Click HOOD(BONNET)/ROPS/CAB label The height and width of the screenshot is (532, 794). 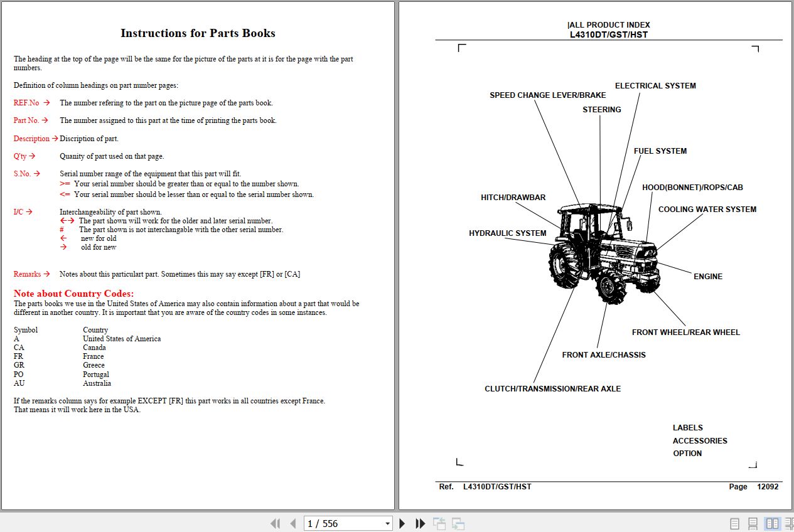coord(692,188)
